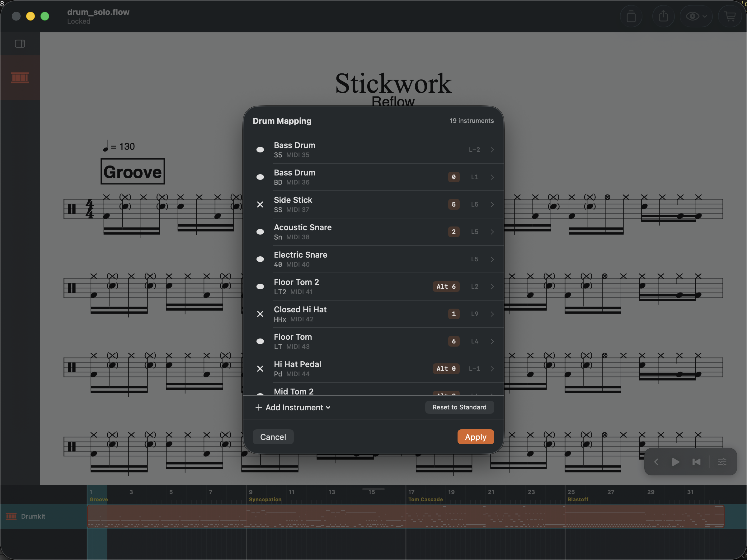Click the Drumkit clip in the timeline
747x560 pixels.
pyautogui.click(x=405, y=516)
